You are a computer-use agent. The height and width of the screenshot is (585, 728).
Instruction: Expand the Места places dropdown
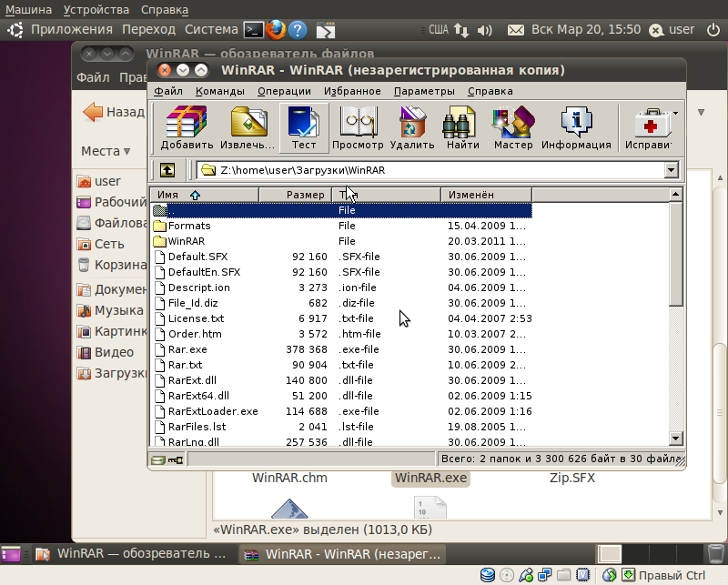tap(106, 151)
